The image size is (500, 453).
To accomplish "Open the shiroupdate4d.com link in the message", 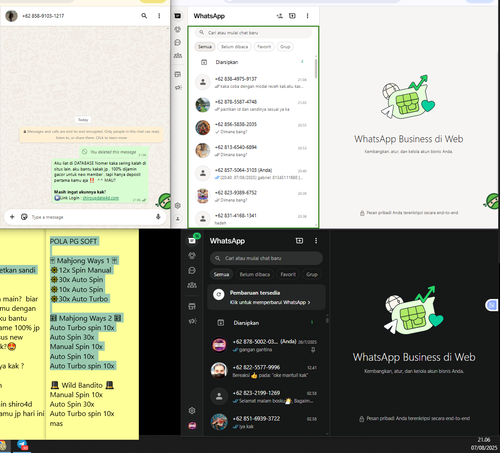I will click(100, 198).
